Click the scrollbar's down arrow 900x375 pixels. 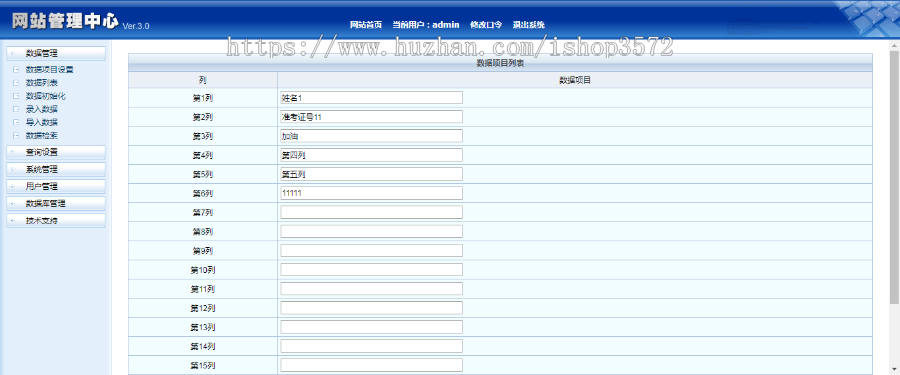pos(895,370)
